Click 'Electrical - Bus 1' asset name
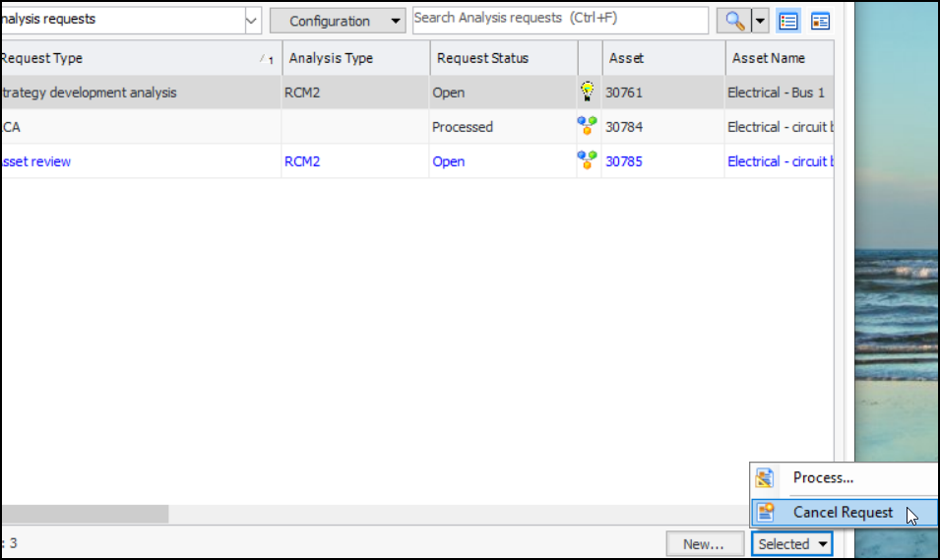 tap(776, 93)
